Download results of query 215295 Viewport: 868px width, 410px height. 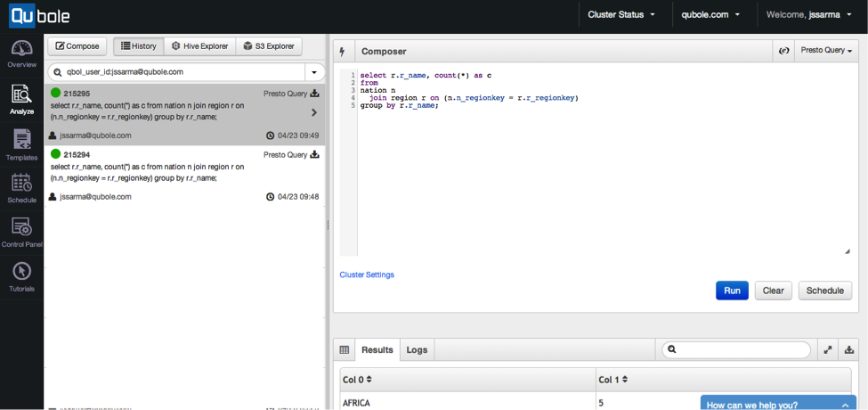(x=315, y=93)
